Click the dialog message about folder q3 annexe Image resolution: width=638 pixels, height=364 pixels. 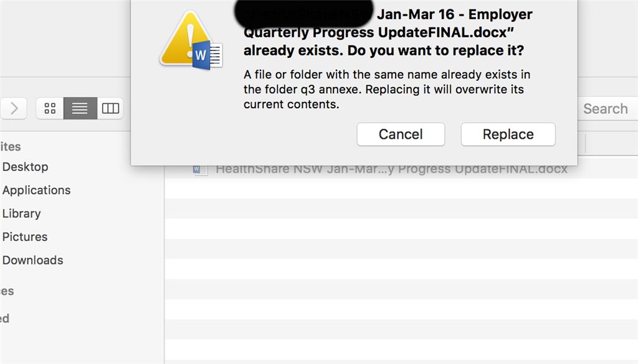386,90
